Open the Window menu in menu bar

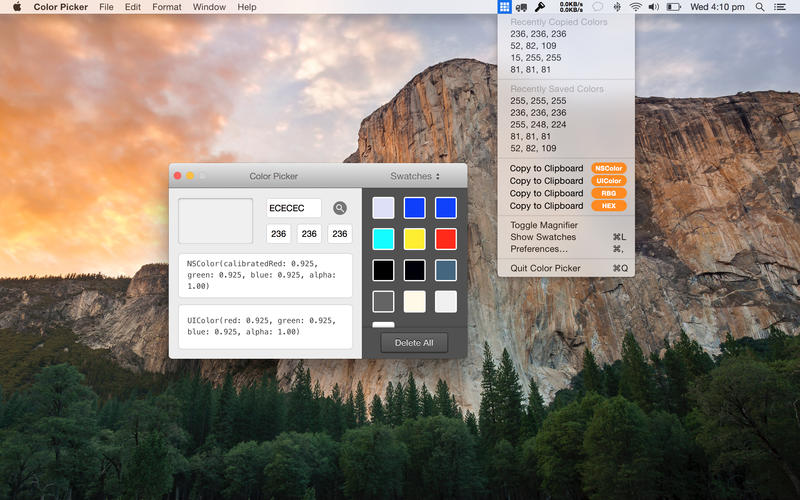click(209, 7)
